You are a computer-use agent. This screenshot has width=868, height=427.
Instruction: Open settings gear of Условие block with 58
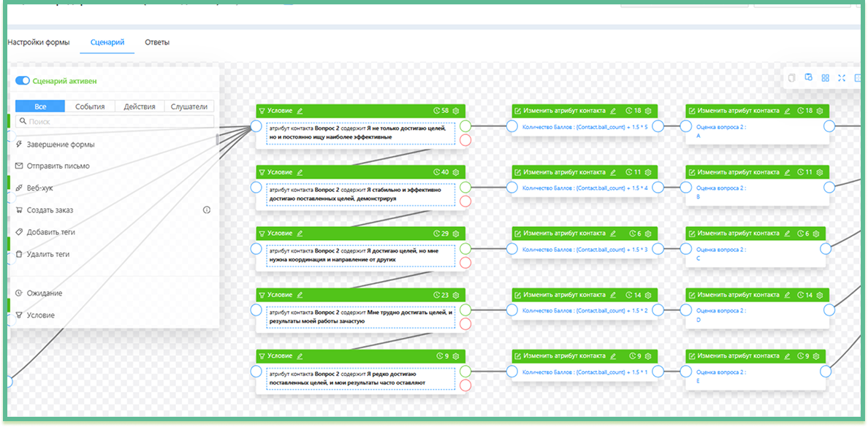(455, 111)
